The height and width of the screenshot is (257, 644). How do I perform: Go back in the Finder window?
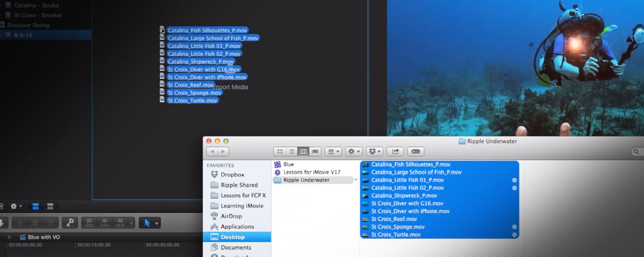(x=211, y=152)
